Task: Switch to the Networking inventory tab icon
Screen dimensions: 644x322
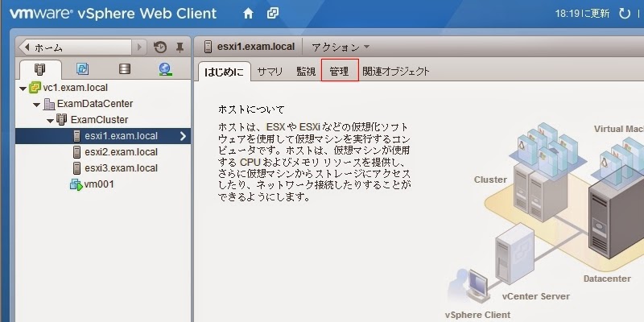Action: (x=166, y=69)
